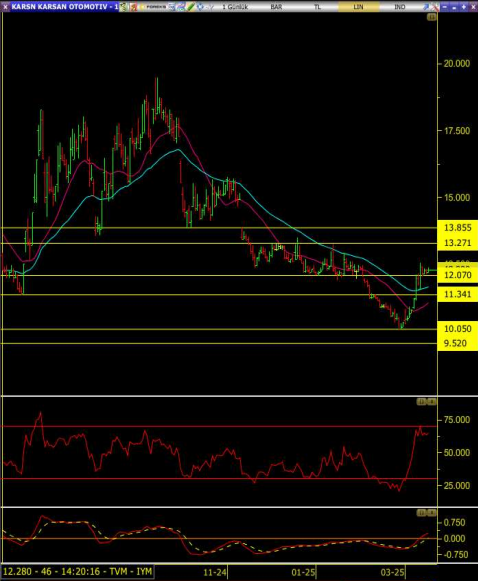Open the 1 Günlük period dropdown
Image resolution: width=478 pixels, height=581 pixels.
pos(235,7)
